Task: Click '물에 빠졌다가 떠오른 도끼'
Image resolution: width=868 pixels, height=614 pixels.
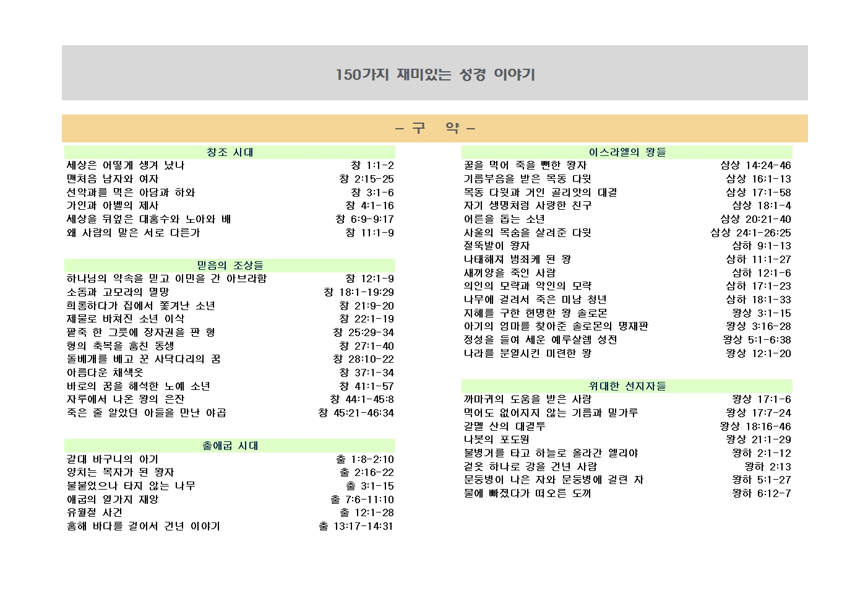Action: coord(528,493)
